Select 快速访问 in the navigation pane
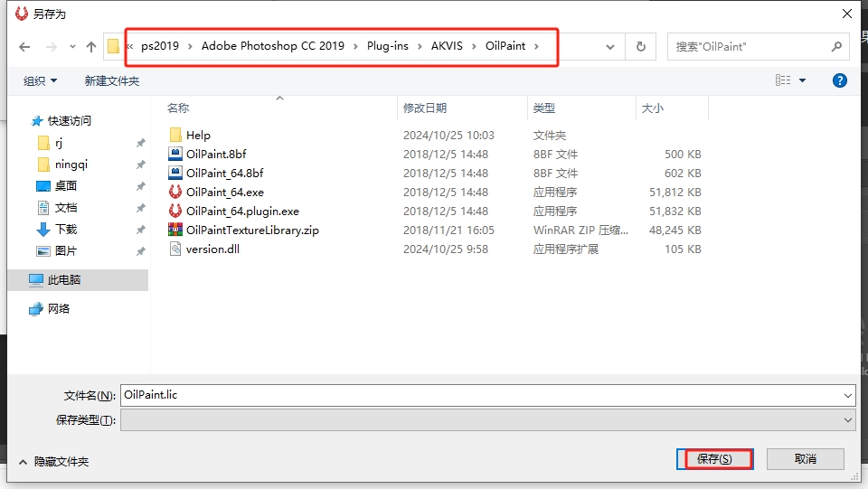Image resolution: width=868 pixels, height=489 pixels. pyautogui.click(x=70, y=120)
